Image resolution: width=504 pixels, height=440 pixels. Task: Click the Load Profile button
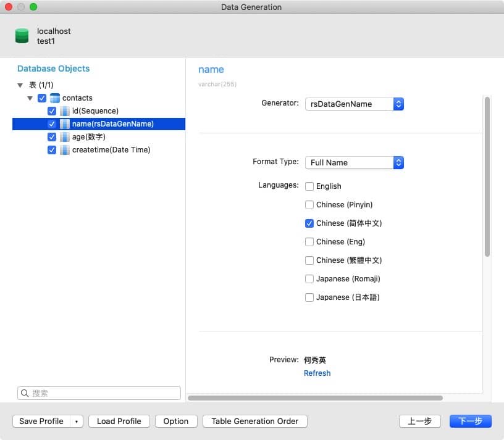[119, 421]
